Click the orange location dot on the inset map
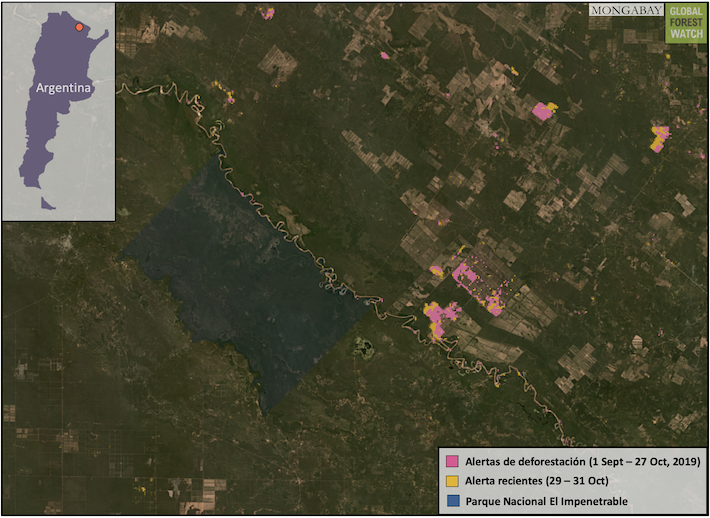This screenshot has height=518, width=710. pyautogui.click(x=79, y=27)
